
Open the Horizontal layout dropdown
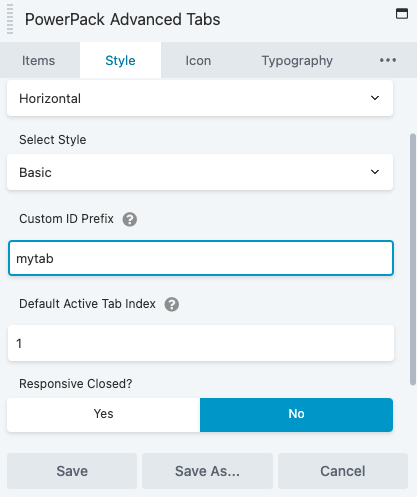tap(200, 98)
